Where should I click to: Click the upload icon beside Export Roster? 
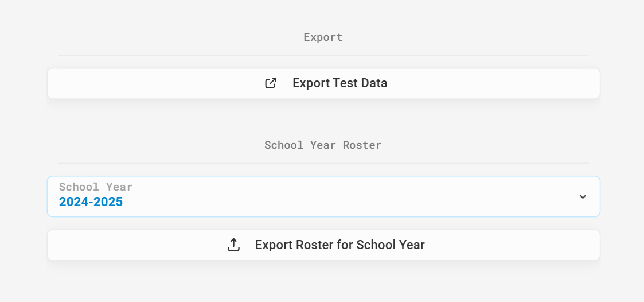tap(233, 245)
